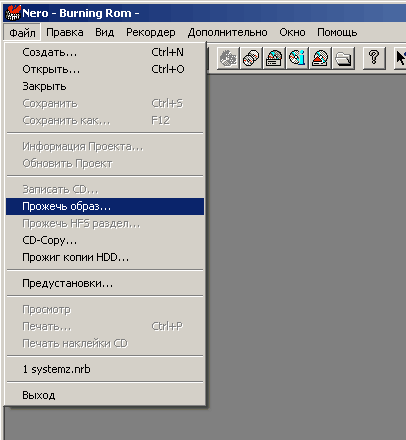This screenshot has height=440, width=406.
Task: Click the question mark help icon
Action: pos(374,58)
